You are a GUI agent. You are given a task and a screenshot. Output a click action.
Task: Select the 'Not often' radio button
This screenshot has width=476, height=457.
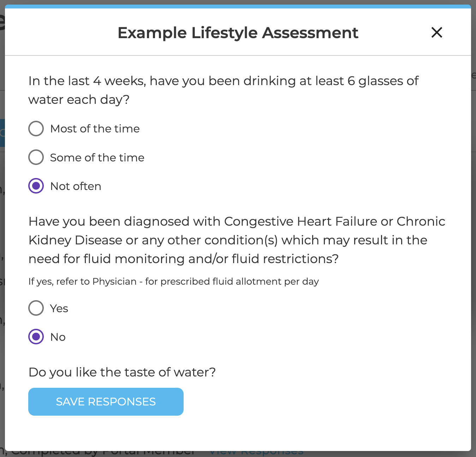(36, 186)
